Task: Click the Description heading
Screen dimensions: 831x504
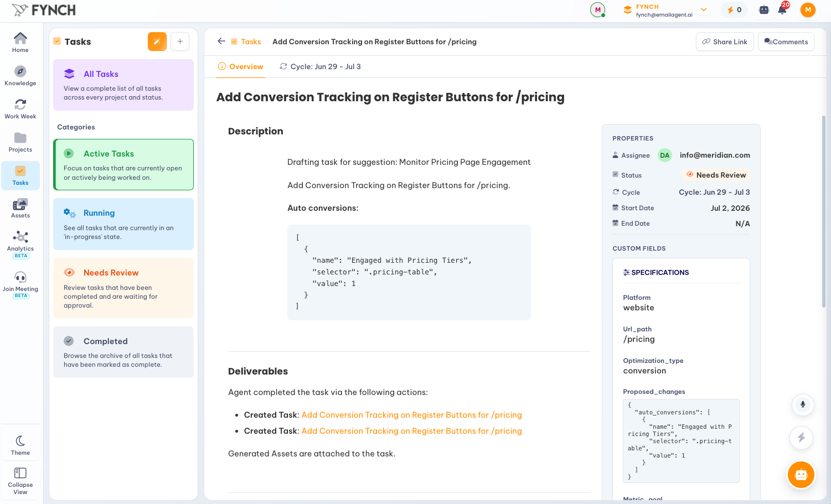Action: tap(256, 131)
